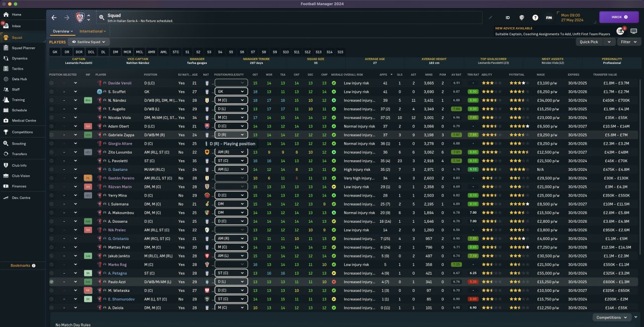Open the International tab menu
This screenshot has height=327, width=644.
click(x=93, y=31)
